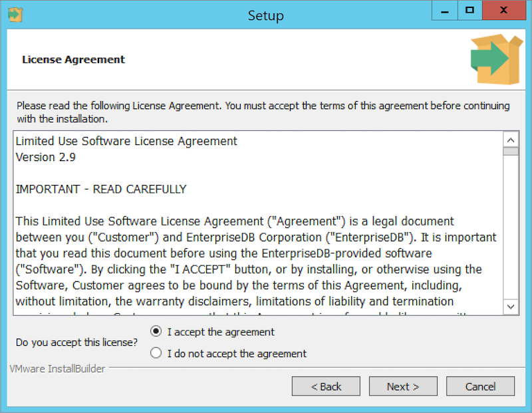
Task: Maximize the Setup window
Action: click(x=470, y=11)
